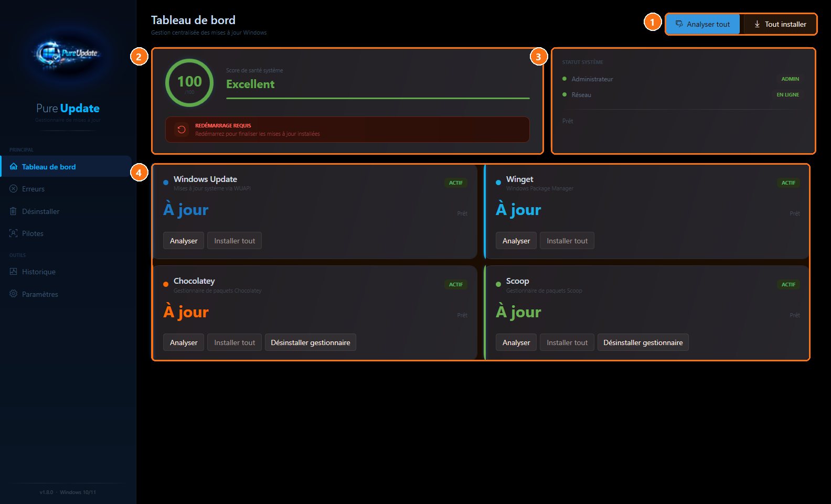Screen dimensions: 831x504
Task: Click the monitor icon in Analyser tout
Action: pos(679,24)
